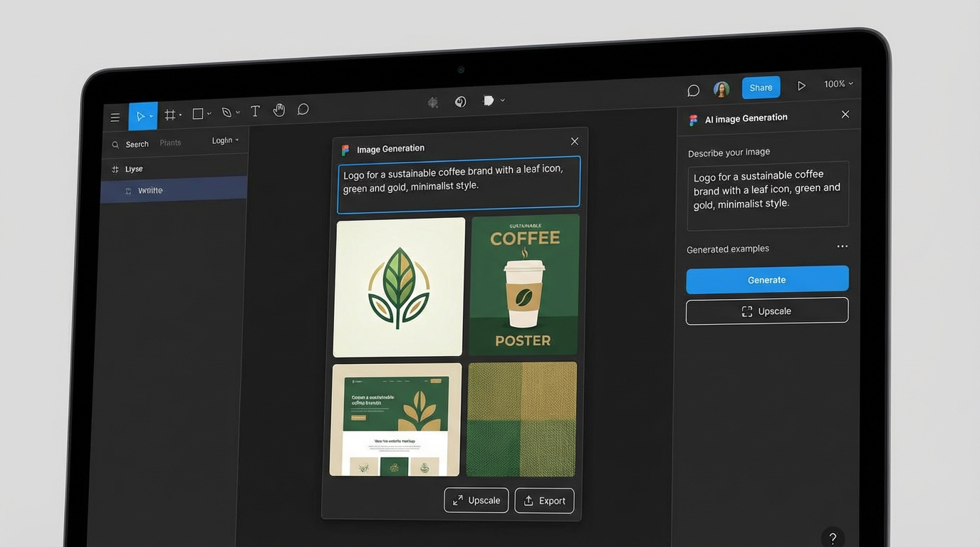Open Generated examples overflow menu

843,246
